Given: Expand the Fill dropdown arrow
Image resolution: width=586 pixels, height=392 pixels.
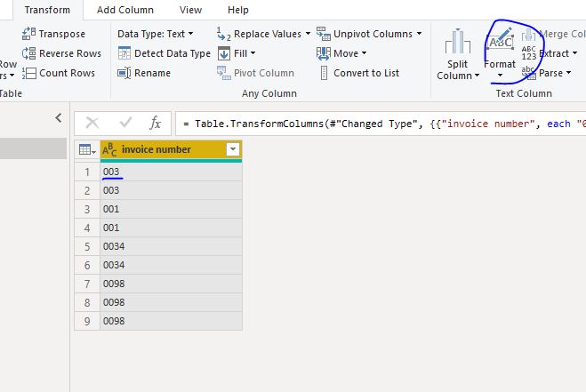Looking at the screenshot, I should pos(253,53).
